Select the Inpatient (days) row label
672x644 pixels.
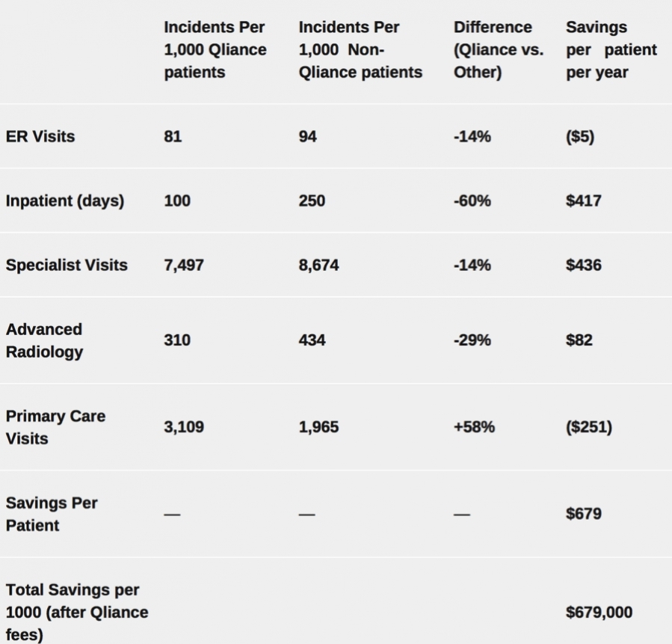coord(65,201)
